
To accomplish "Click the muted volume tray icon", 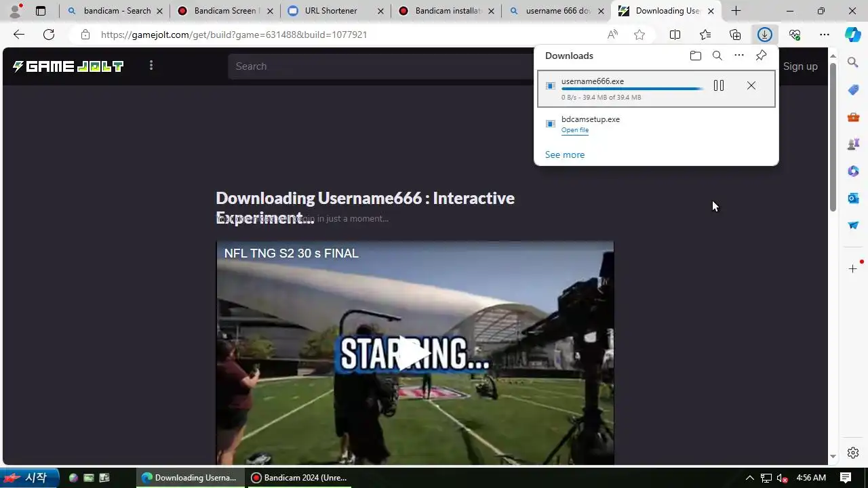I will tap(782, 478).
